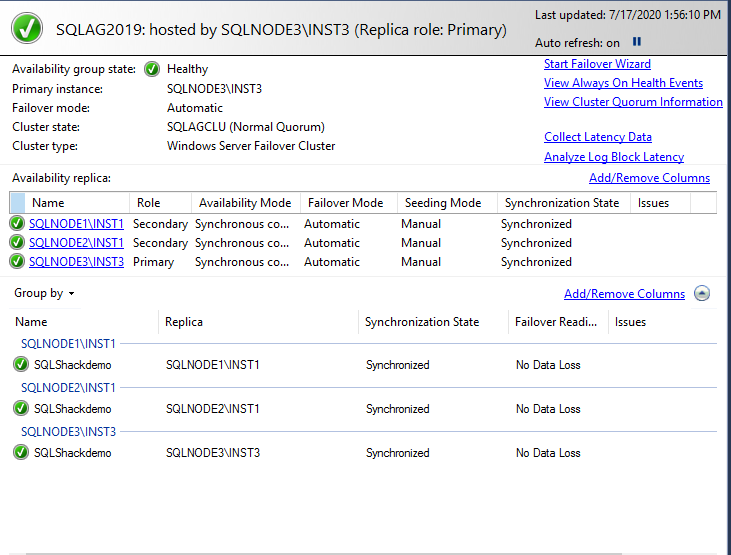The height and width of the screenshot is (555, 731).
Task: Sort replicas by Synchronization State column header
Action: pos(561,203)
